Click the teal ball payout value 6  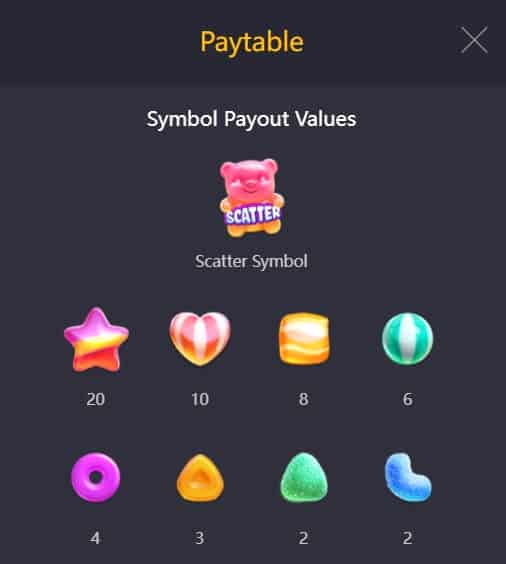pyautogui.click(x=407, y=399)
